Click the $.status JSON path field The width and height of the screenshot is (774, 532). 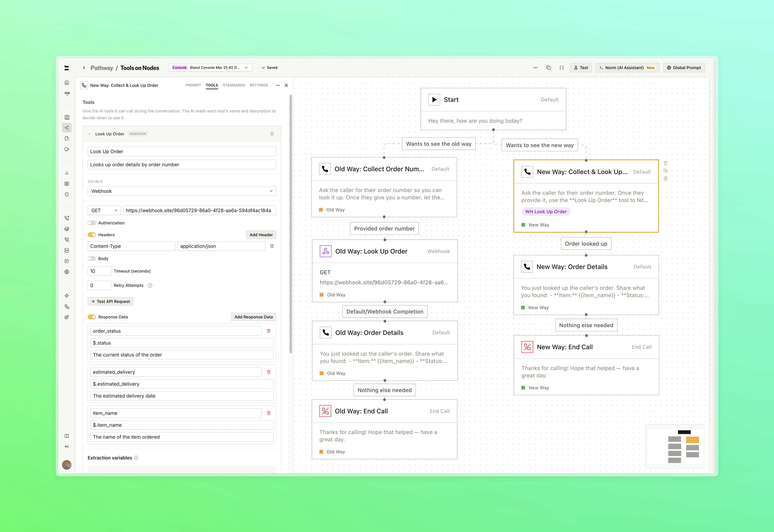click(x=182, y=343)
